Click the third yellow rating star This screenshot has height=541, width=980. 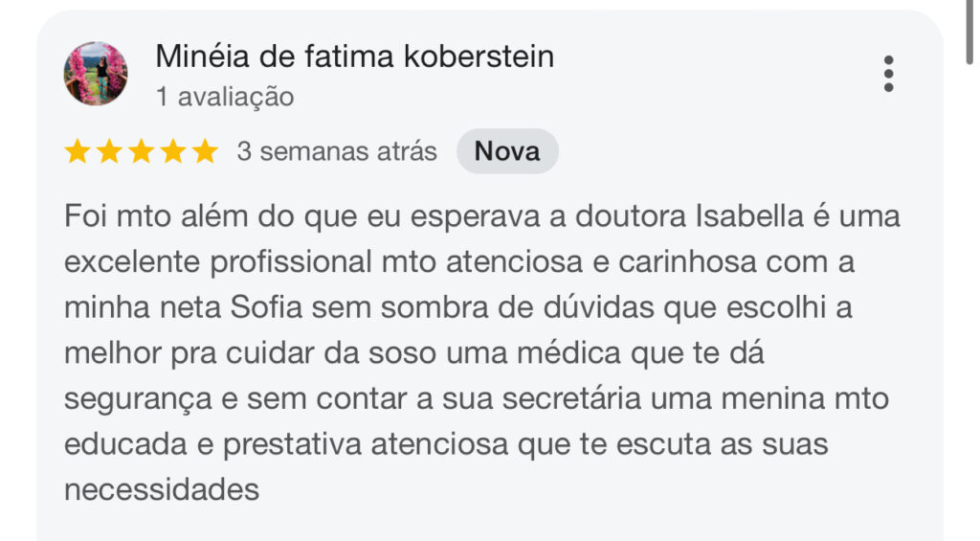[142, 151]
